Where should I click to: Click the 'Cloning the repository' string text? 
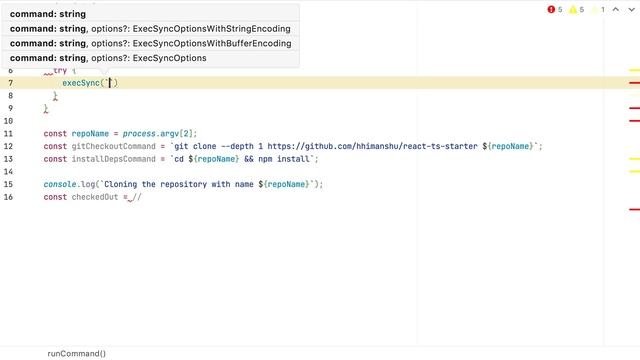tap(156, 184)
